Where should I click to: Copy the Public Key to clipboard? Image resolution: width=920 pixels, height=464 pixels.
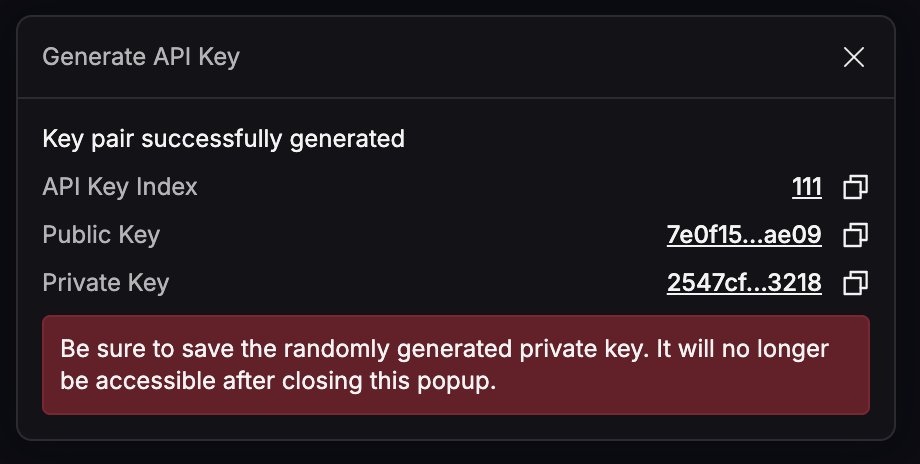point(855,235)
